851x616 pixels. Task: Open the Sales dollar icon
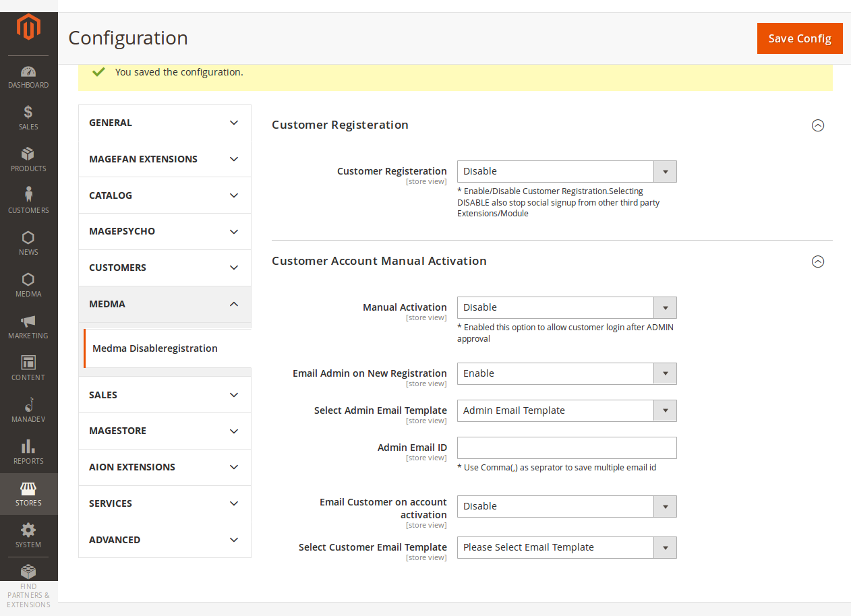[x=28, y=113]
